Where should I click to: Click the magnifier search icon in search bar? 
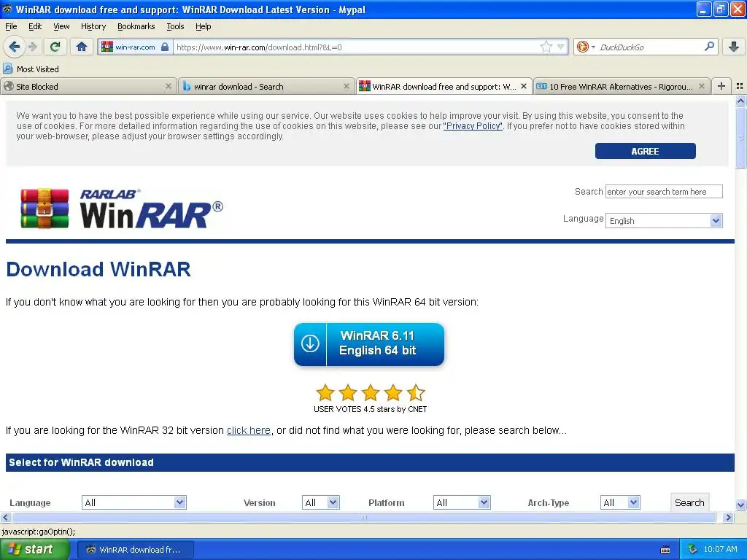(709, 47)
